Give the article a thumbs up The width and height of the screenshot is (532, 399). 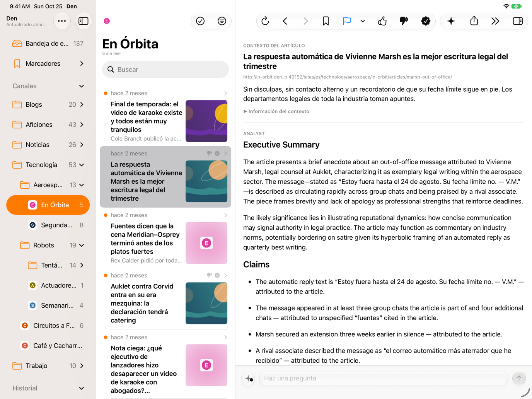coord(382,21)
